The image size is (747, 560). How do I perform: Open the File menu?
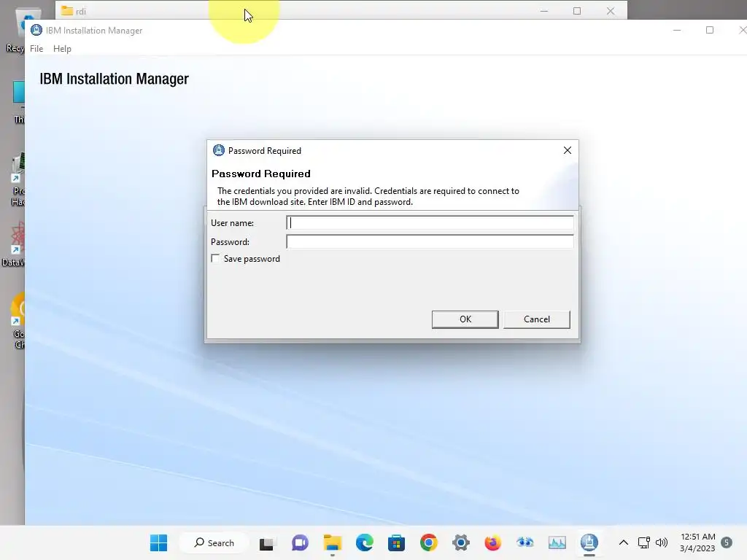[x=36, y=49]
